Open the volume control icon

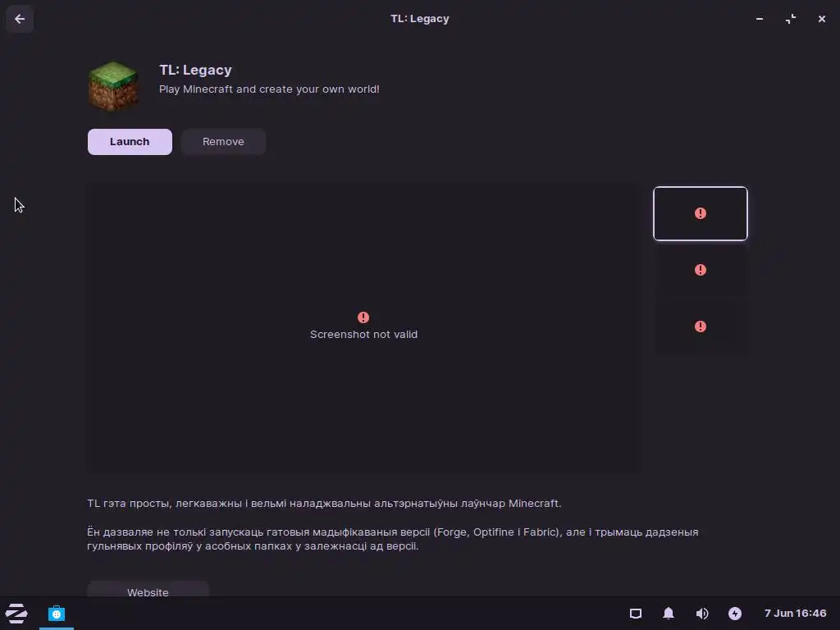coord(702,614)
